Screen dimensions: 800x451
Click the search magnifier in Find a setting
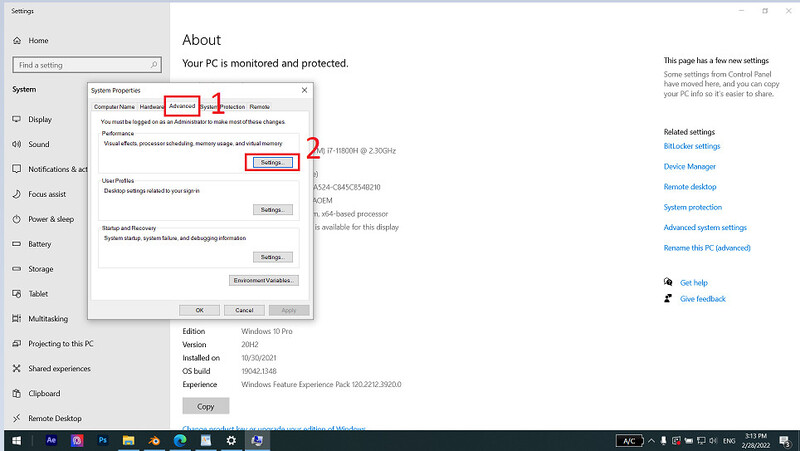tap(154, 65)
